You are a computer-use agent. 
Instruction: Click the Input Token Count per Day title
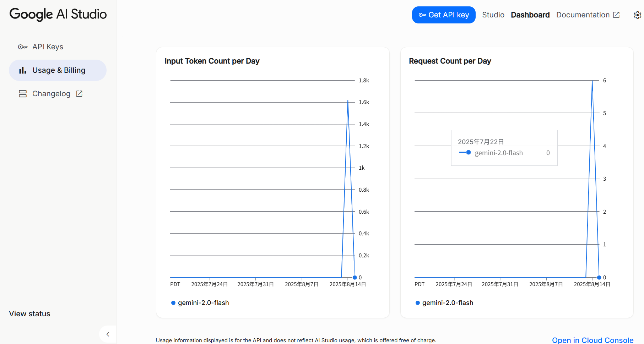pyautogui.click(x=212, y=61)
